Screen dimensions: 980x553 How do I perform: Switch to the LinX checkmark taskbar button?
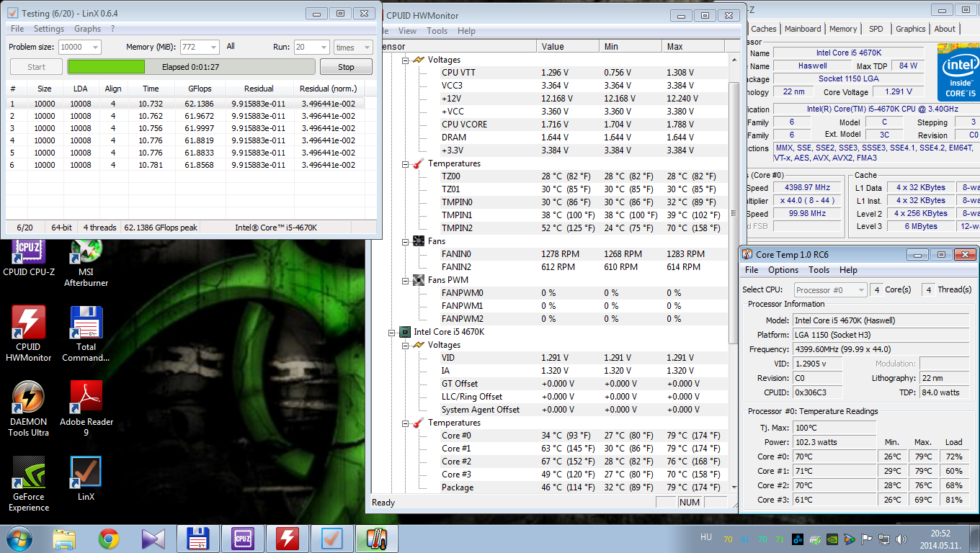(x=331, y=539)
